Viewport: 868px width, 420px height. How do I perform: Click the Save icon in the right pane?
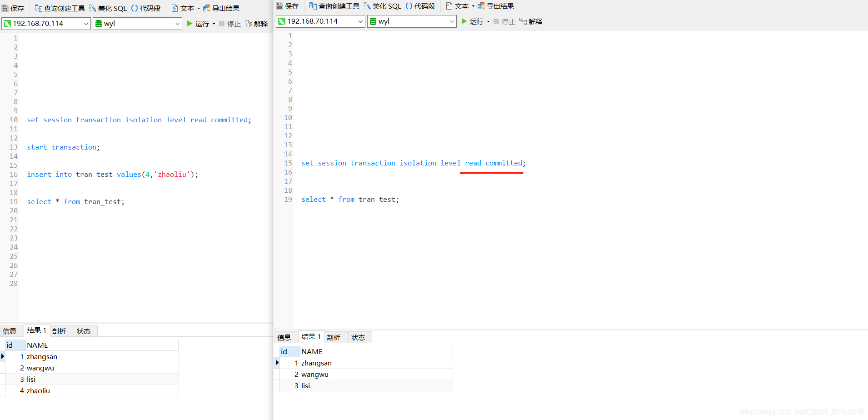click(288, 6)
